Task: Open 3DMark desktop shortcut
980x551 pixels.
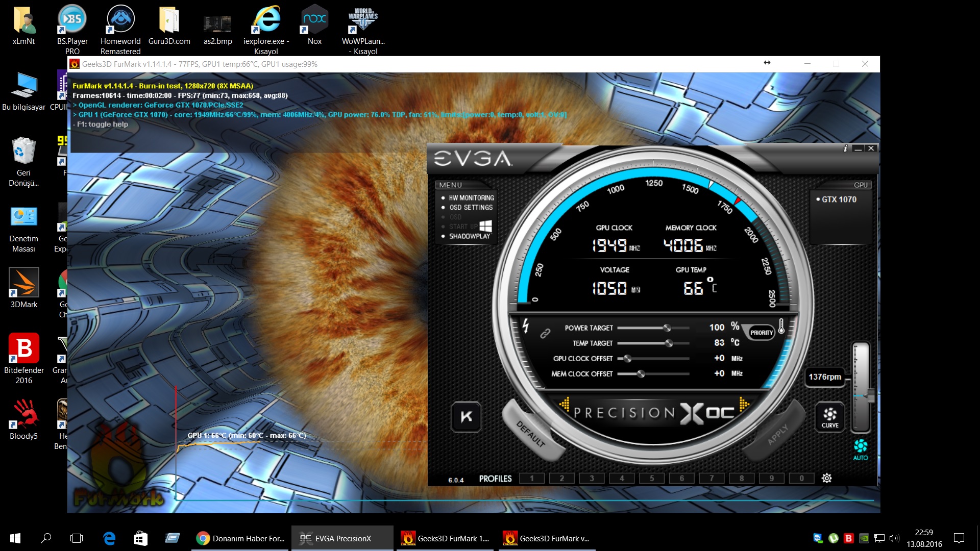Action: pyautogui.click(x=23, y=288)
